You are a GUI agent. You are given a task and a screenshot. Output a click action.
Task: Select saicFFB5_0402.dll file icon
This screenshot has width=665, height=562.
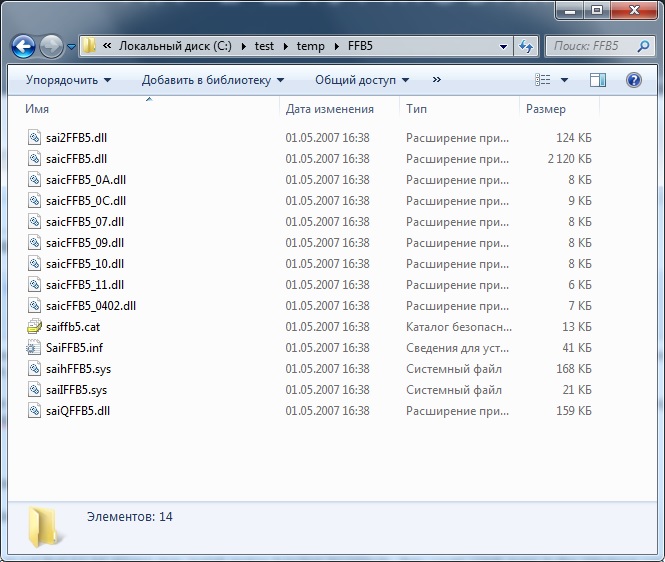pyautogui.click(x=34, y=305)
